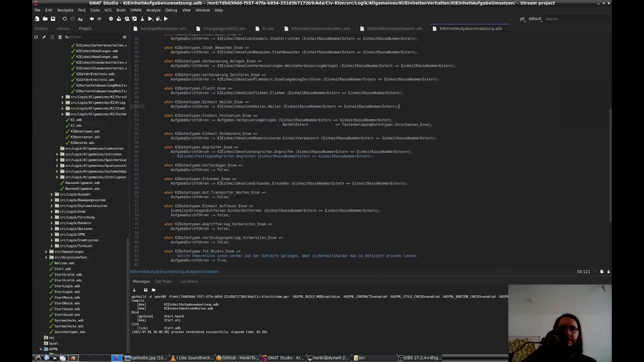644x362 pixels.
Task: Navigate forward with the right arrow icon
Action: (x=99, y=19)
